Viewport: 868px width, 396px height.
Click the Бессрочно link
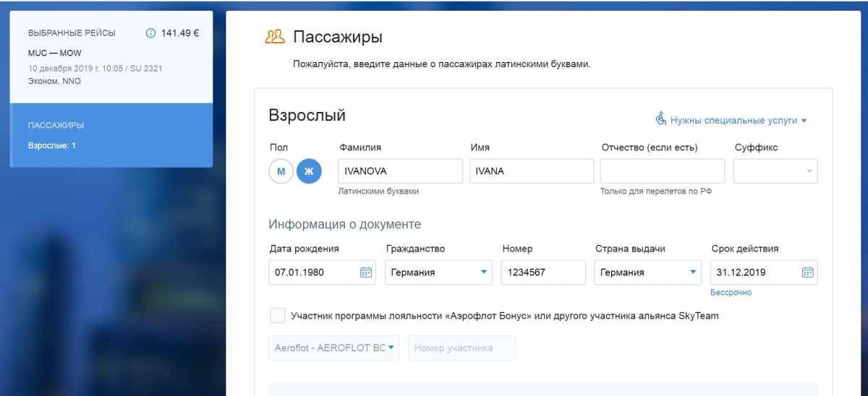(731, 293)
